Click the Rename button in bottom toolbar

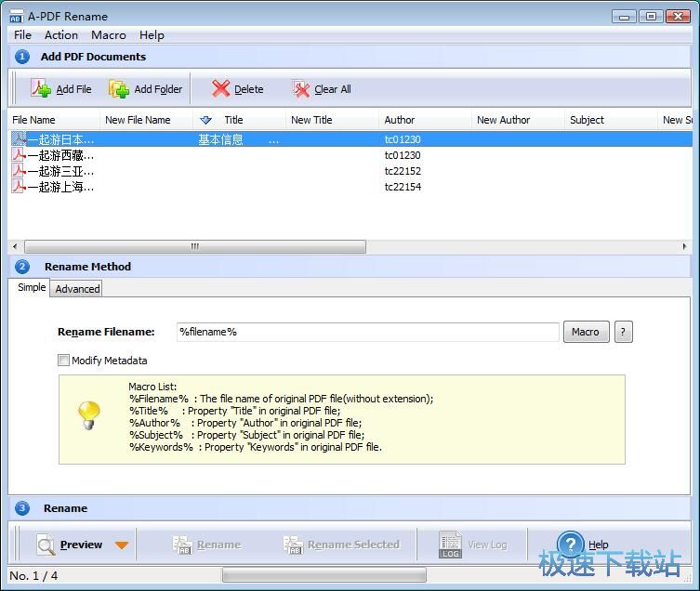[x=207, y=545]
